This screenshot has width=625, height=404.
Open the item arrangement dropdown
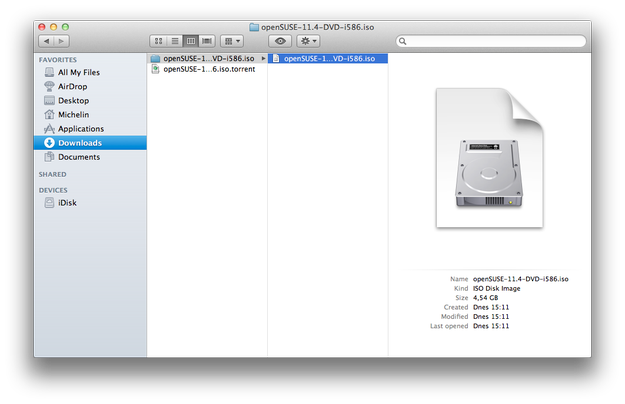click(232, 41)
